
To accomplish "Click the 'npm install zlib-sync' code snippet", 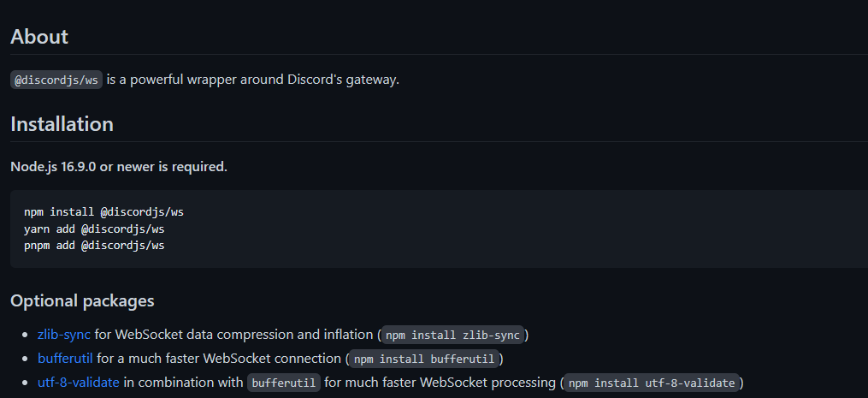I will coord(452,335).
